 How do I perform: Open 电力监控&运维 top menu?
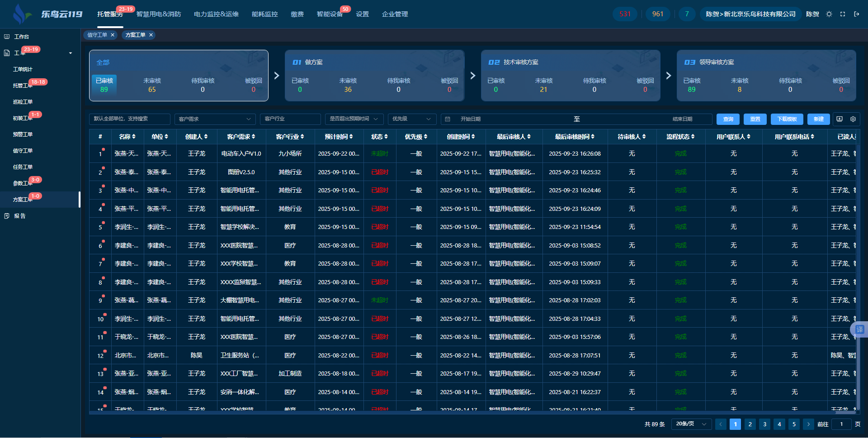(216, 14)
